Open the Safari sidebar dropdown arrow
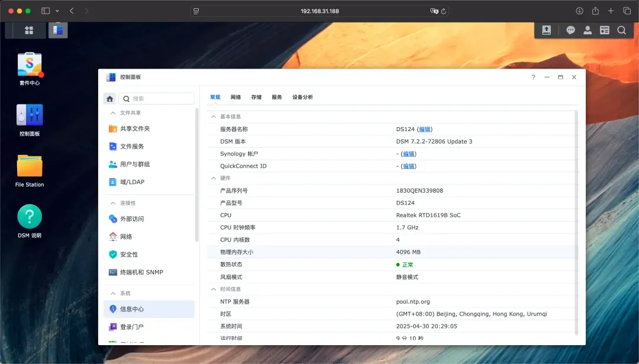Viewport: 639px width, 364px height. pyautogui.click(x=57, y=11)
